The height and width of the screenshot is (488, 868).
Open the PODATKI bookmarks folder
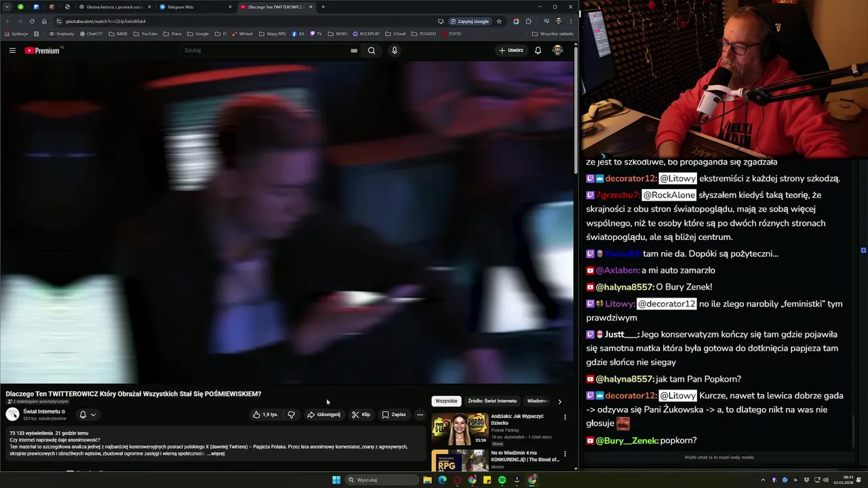pos(424,33)
